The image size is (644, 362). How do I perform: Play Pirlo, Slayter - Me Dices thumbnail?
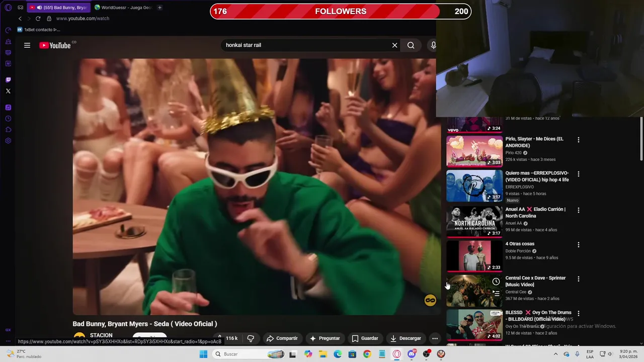tap(474, 151)
